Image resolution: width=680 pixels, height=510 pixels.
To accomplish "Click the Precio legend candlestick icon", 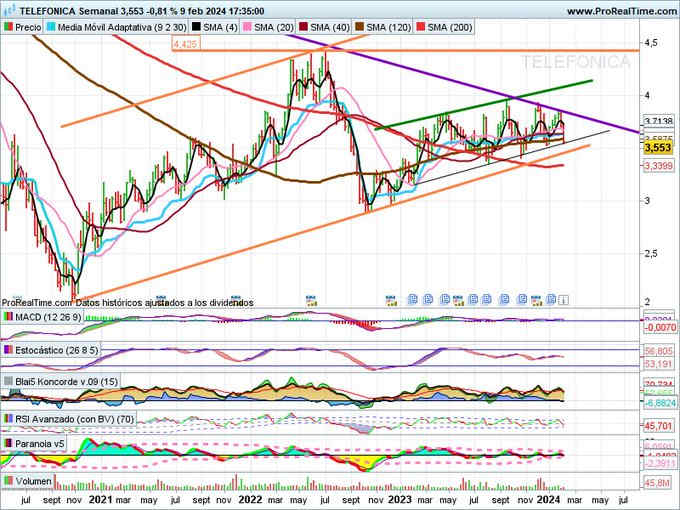I will point(8,27).
